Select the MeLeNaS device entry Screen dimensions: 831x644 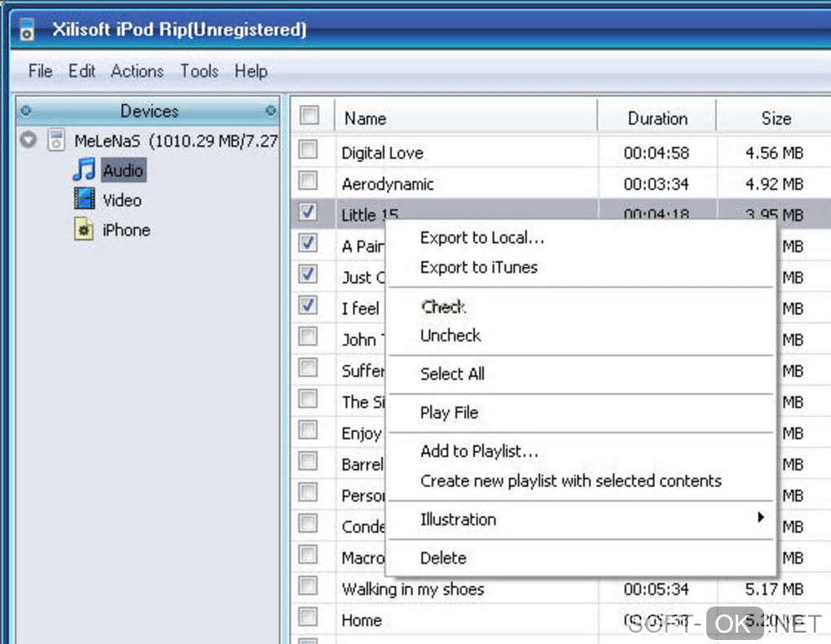coord(176,141)
